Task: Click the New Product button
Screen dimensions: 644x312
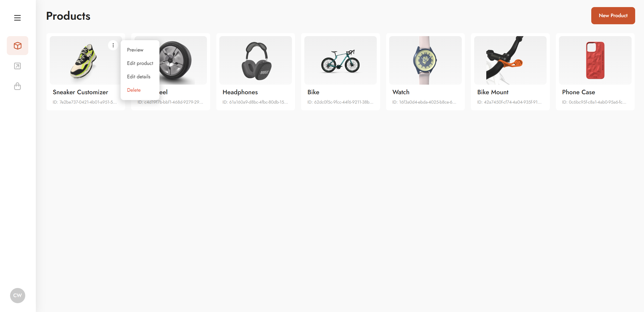Action: (x=613, y=16)
